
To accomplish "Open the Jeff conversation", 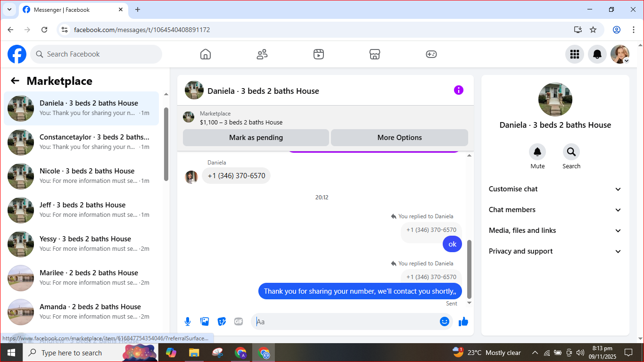I will (x=82, y=210).
